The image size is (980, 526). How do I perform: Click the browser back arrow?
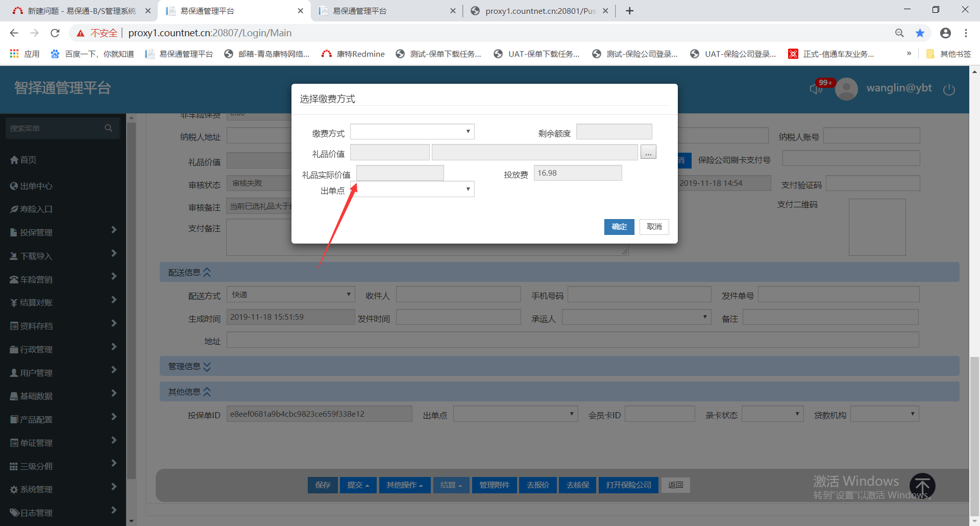point(14,33)
